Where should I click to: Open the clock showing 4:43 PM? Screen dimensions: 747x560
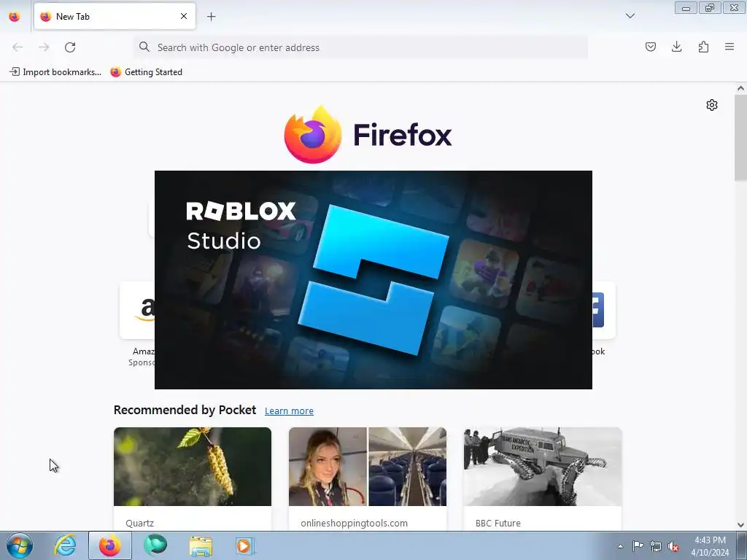[710, 546]
